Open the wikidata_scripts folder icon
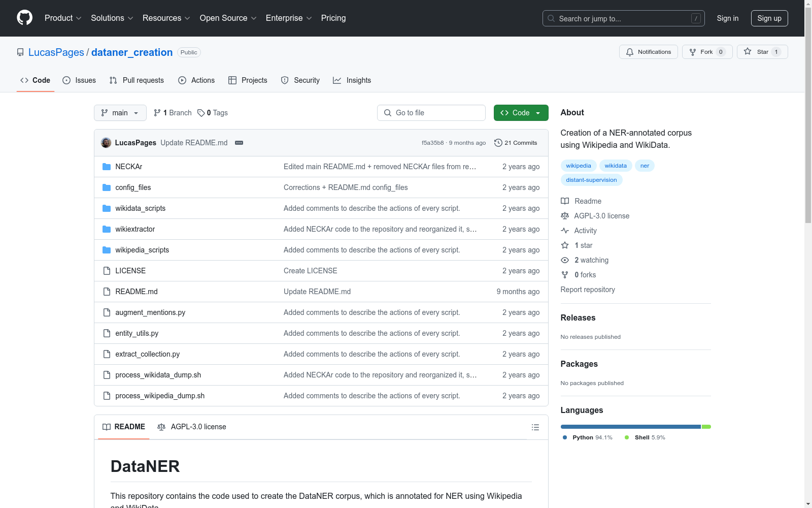 coord(107,208)
